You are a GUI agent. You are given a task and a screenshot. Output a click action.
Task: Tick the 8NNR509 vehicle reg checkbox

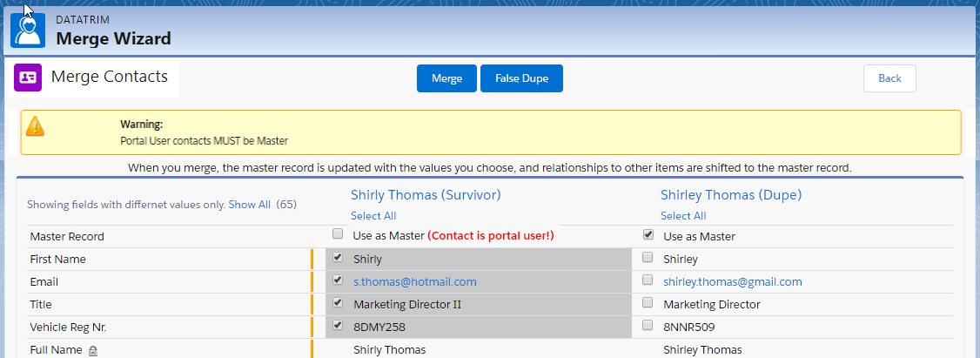coord(648,325)
